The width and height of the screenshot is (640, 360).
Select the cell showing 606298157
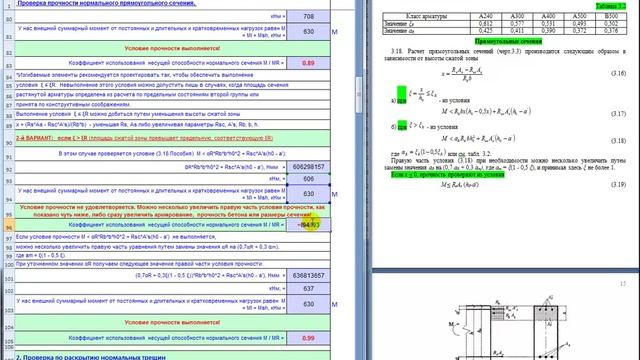click(309, 167)
